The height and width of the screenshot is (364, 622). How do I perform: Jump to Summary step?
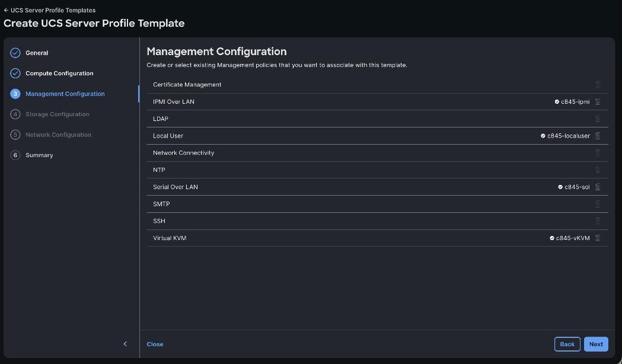click(x=39, y=155)
